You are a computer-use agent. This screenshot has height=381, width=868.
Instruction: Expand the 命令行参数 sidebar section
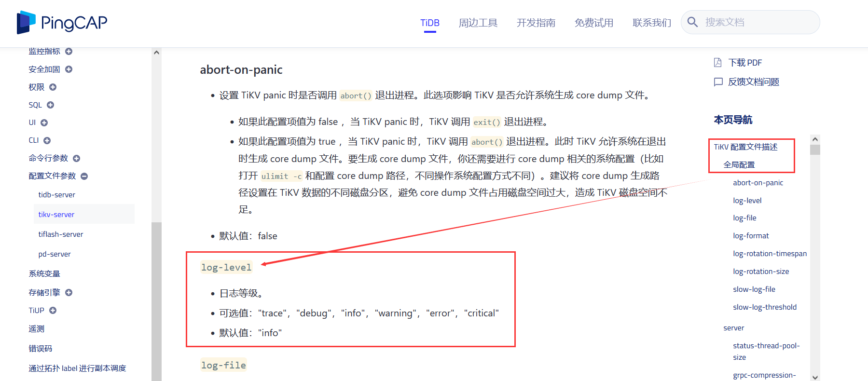coord(76,159)
